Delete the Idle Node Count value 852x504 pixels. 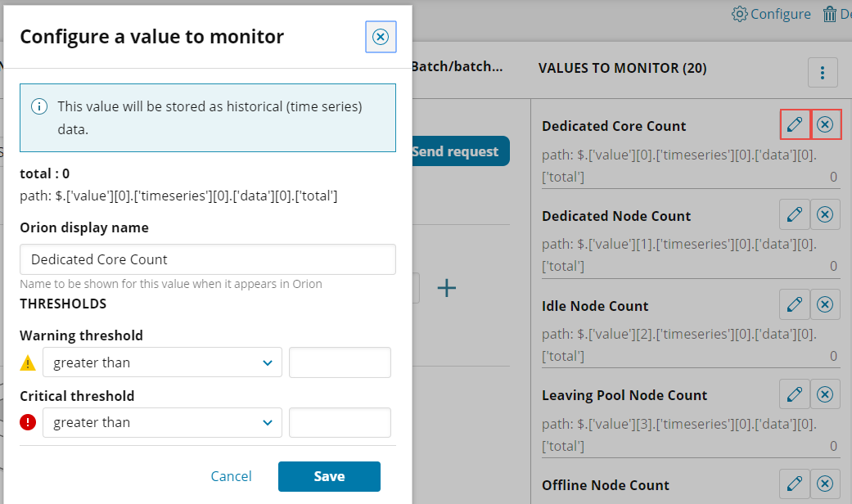(x=826, y=304)
